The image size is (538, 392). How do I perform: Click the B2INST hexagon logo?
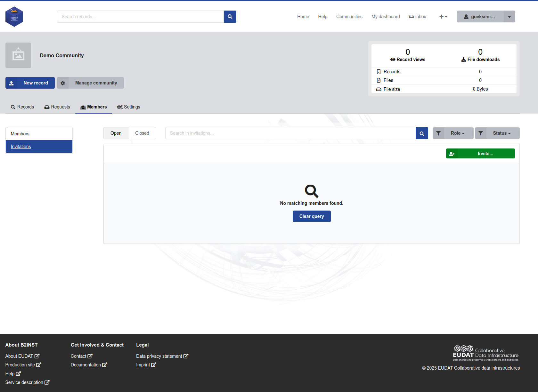coord(14,17)
